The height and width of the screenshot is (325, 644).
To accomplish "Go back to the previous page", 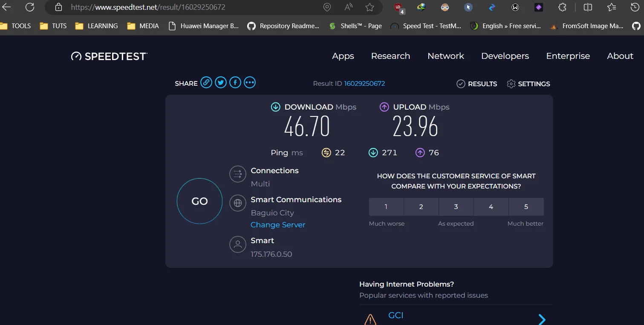I will (6, 7).
